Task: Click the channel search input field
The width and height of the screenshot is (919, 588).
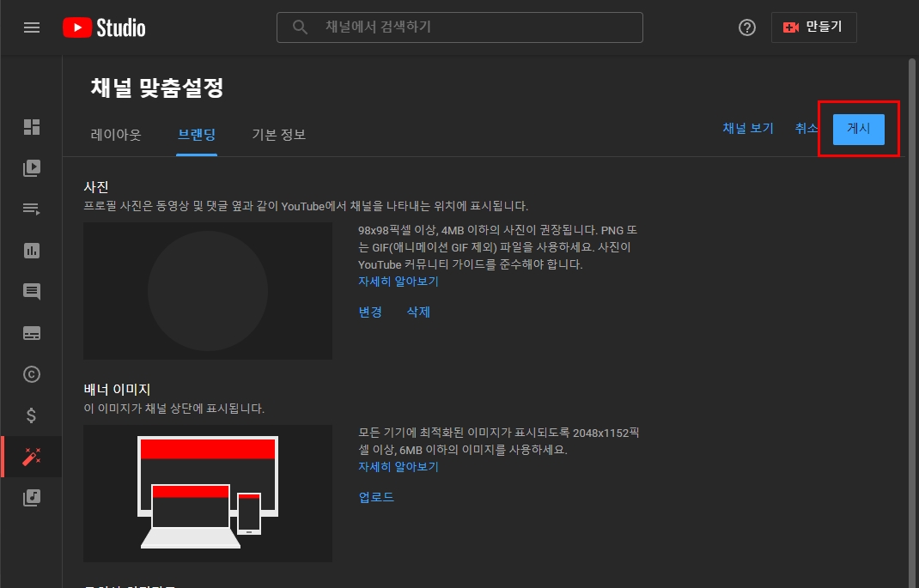Action: 459,27
